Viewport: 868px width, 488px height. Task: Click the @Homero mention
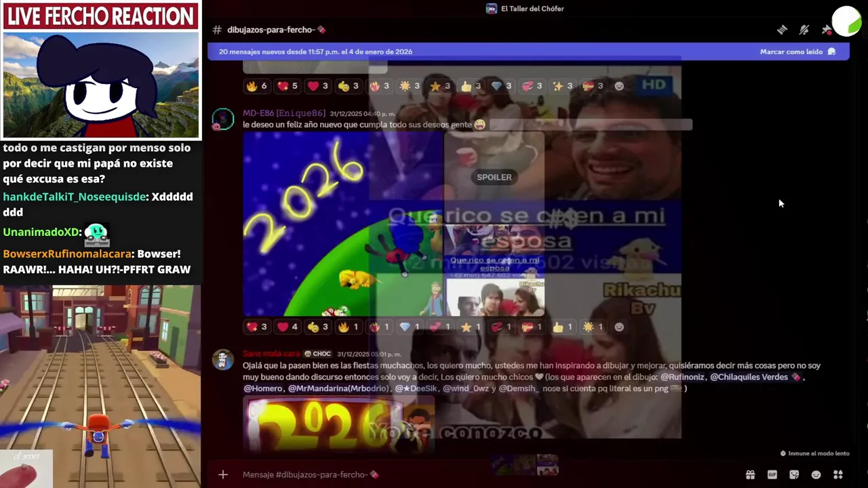(264, 388)
